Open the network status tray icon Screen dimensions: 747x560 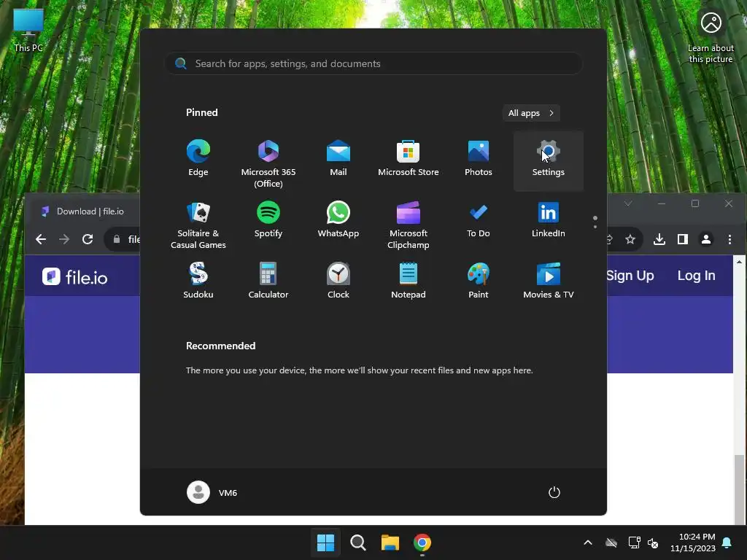point(634,542)
